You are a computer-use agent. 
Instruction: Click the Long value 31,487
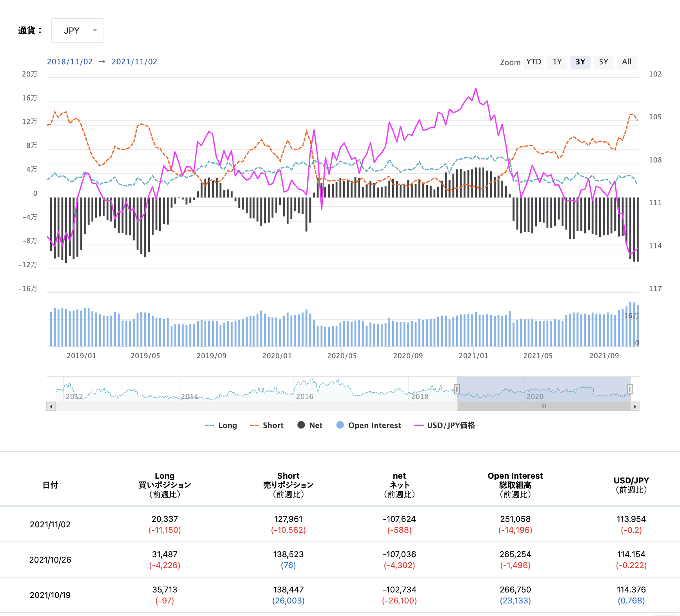tap(165, 554)
